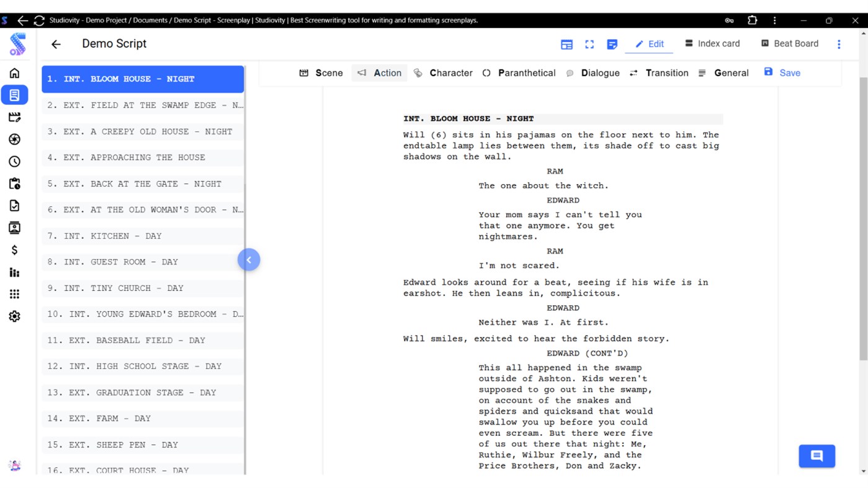Apply the Transition element format
The height and width of the screenshot is (488, 868).
659,73
